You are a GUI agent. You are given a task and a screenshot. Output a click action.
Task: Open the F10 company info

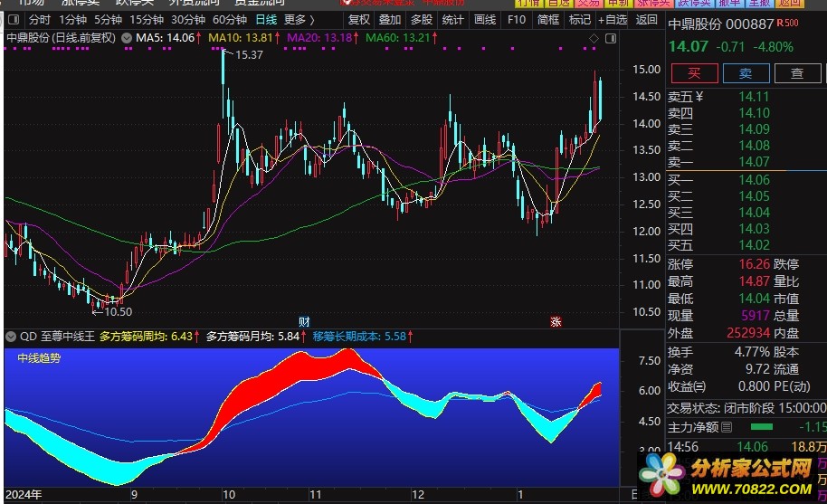pyautogui.click(x=517, y=20)
